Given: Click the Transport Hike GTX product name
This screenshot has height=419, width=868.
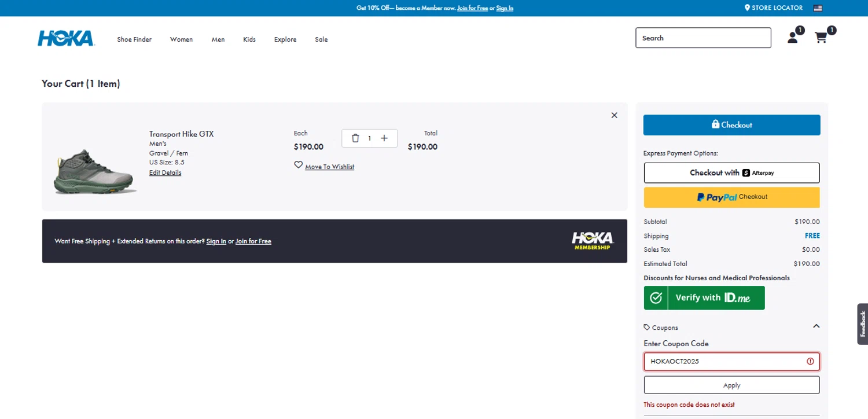Looking at the screenshot, I should coord(181,134).
